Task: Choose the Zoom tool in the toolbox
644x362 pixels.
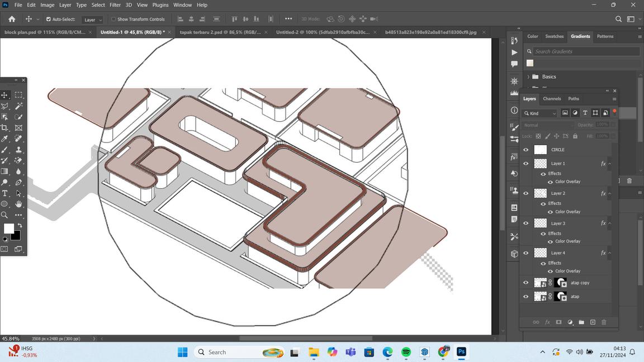Action: tap(4, 215)
